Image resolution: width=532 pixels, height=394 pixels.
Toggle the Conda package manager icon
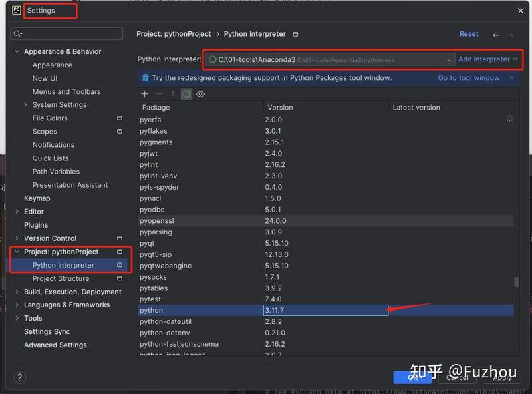click(186, 94)
